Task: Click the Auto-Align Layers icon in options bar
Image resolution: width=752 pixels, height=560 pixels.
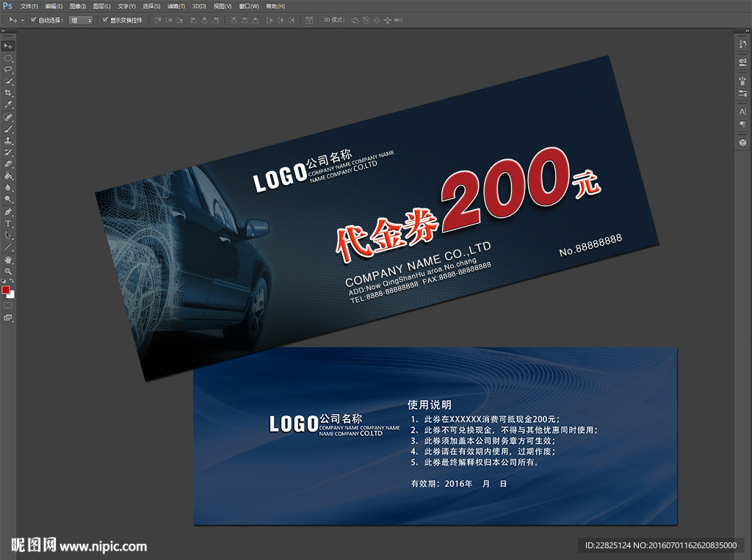Action: point(309,20)
